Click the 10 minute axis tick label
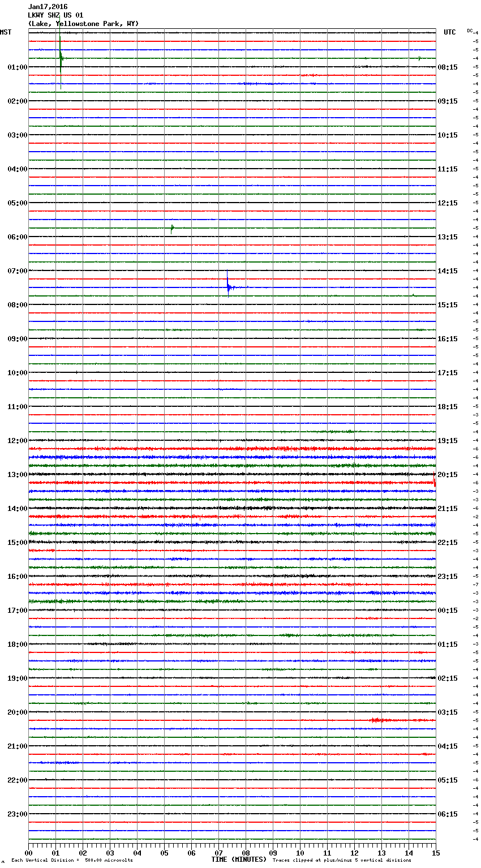This screenshot has height=868, width=481. pos(300,852)
